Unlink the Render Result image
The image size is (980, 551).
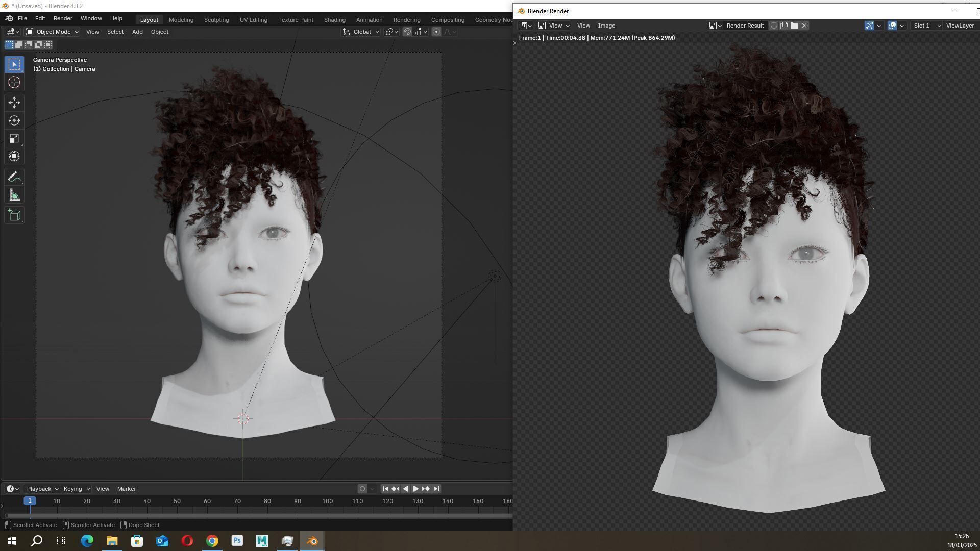(x=804, y=26)
